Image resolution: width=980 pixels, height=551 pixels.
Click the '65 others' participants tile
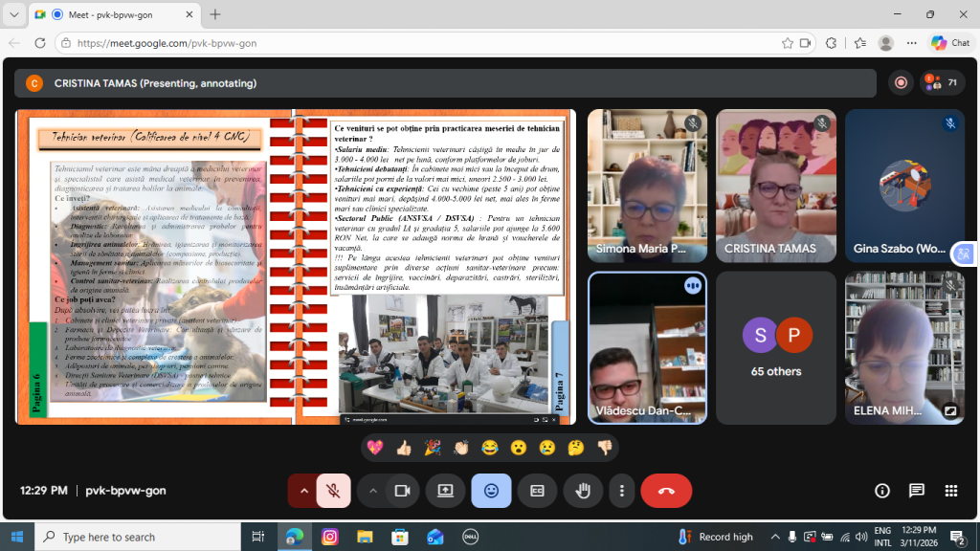coord(776,348)
